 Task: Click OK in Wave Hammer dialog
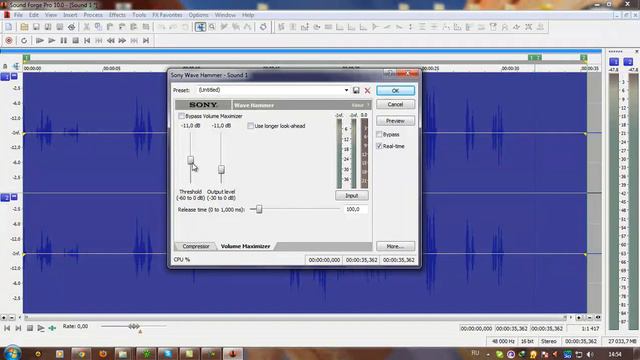(x=395, y=91)
